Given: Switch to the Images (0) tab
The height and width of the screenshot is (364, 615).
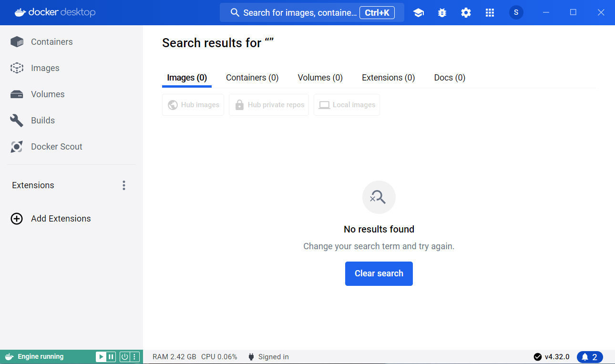Looking at the screenshot, I should click(187, 78).
